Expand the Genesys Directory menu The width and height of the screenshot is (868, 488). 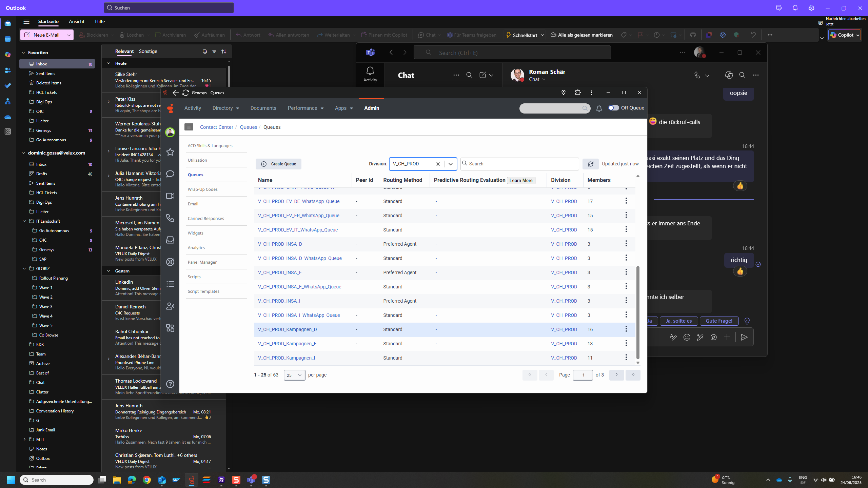226,108
